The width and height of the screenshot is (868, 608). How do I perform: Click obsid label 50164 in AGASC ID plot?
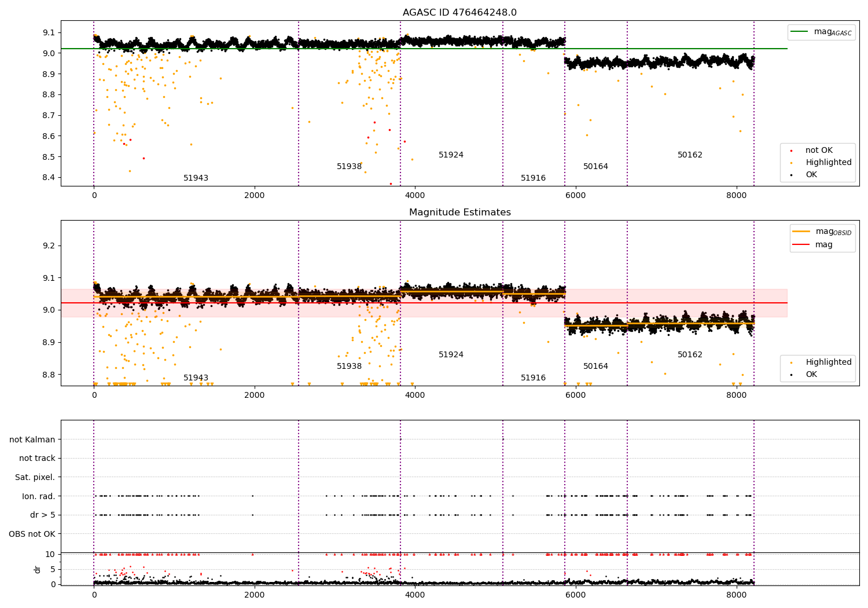pyautogui.click(x=595, y=167)
